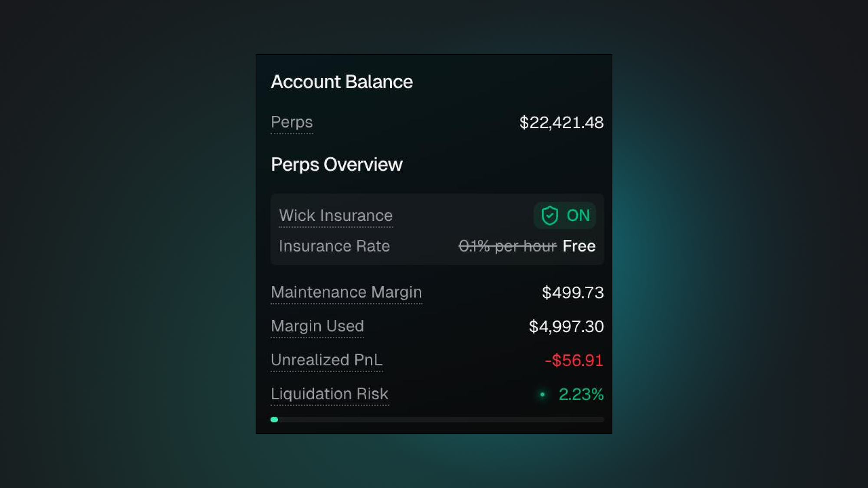Click the red -$56.91 unrealized PnL value

pos(574,360)
